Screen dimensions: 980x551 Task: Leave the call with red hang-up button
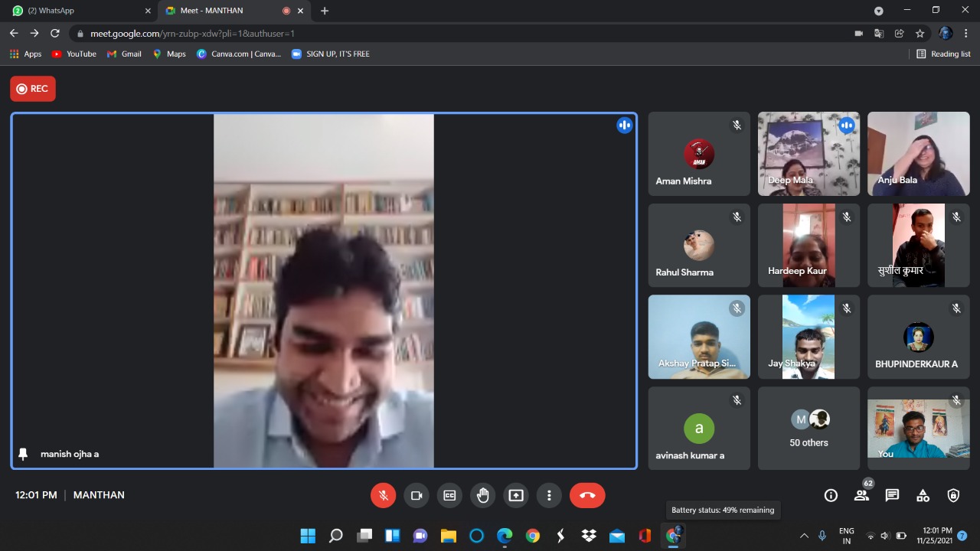pos(587,495)
